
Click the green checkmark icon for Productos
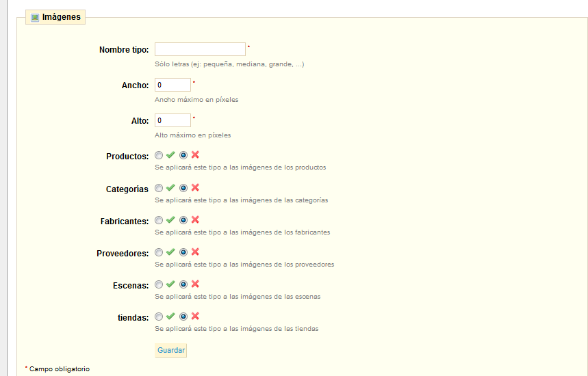pyautogui.click(x=170, y=155)
